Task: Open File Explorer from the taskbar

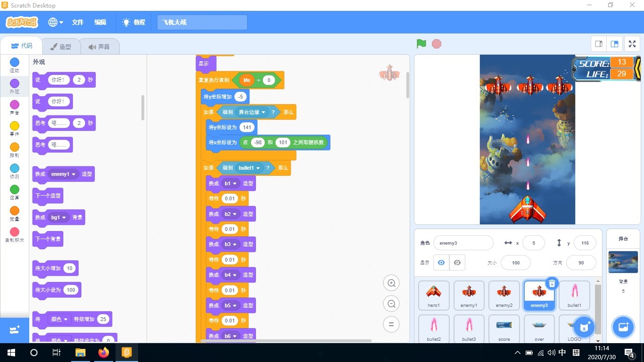Action: coord(81,353)
